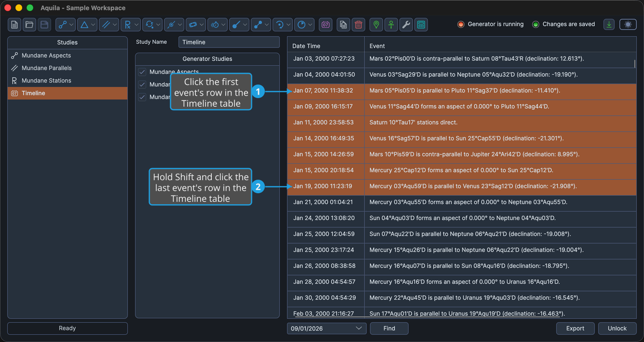Viewport: 644px width, 342px height.
Task: Click the Rx stations study toolbar icon
Action: coord(127,25)
